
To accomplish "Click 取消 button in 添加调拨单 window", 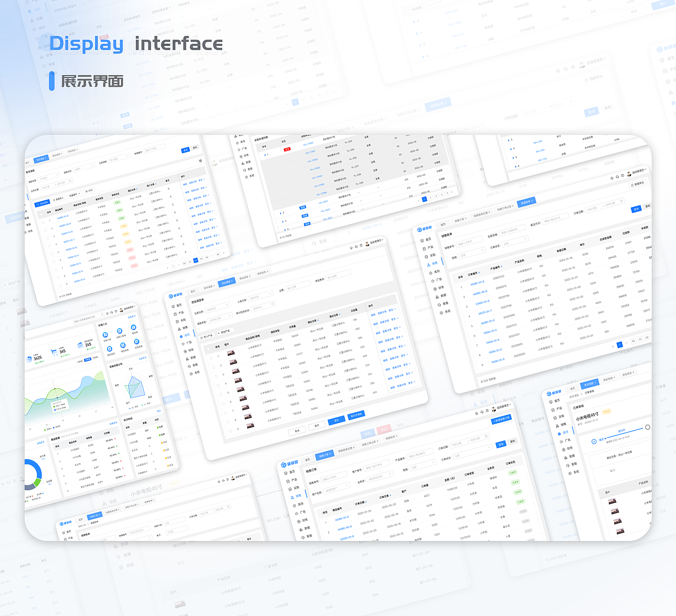I will (x=297, y=431).
